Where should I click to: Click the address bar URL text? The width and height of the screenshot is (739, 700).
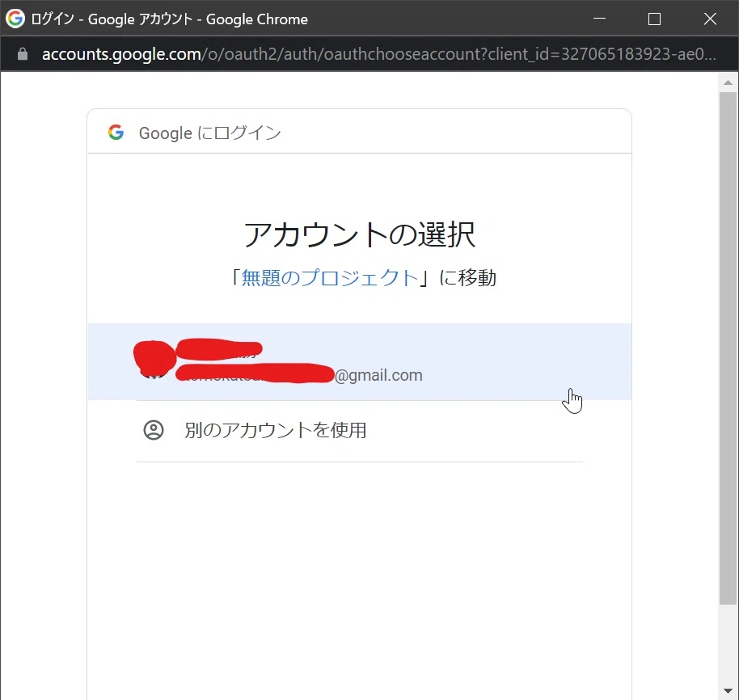(x=379, y=54)
